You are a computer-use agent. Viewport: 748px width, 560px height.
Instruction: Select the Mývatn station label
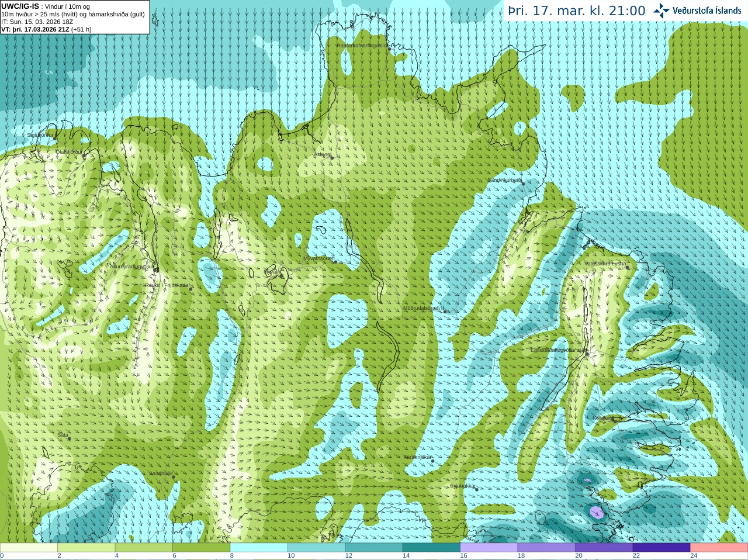272,272
